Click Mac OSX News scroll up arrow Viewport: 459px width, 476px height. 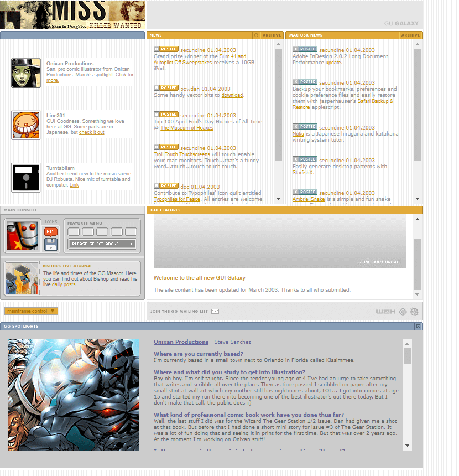pos(417,45)
